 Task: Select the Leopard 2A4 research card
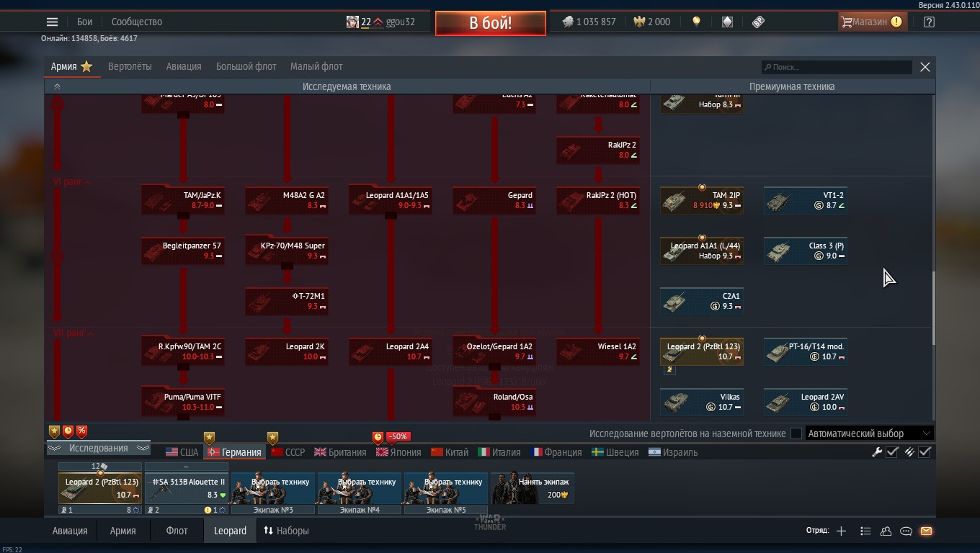[391, 351]
